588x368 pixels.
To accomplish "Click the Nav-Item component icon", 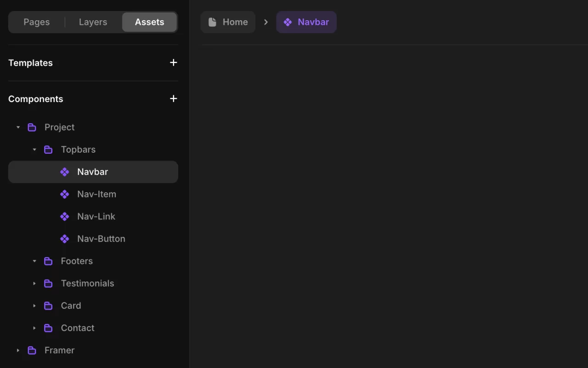I will click(65, 194).
